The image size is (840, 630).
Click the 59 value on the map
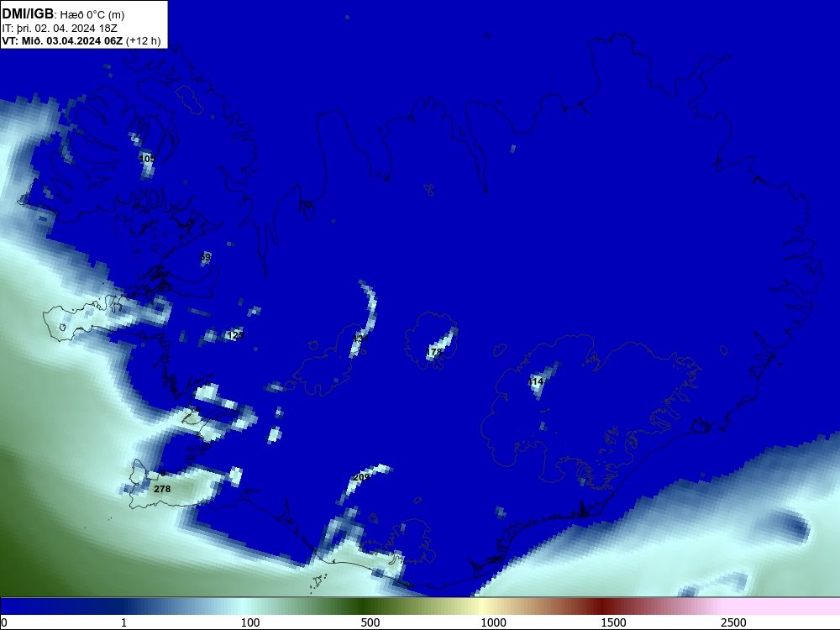tap(205, 258)
